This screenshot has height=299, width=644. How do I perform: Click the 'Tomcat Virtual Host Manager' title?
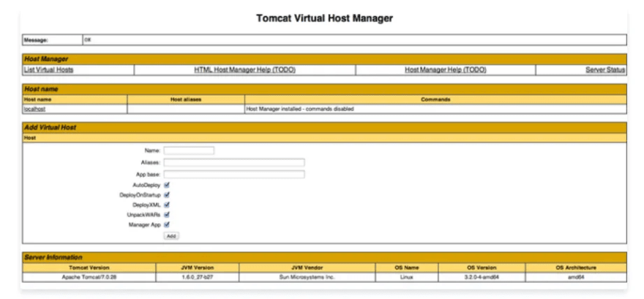(324, 18)
